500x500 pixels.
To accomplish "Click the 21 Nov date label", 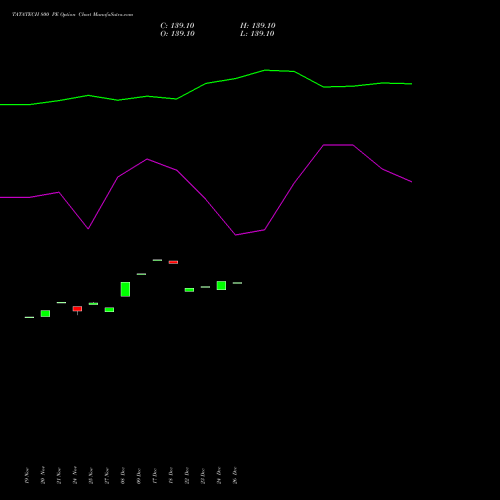I will (59, 475).
